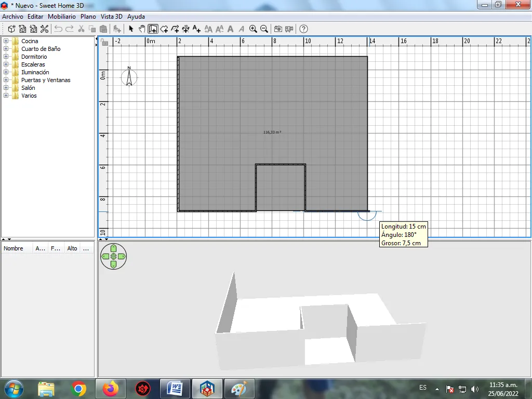Save the home using the toolbar icon

tap(33, 29)
